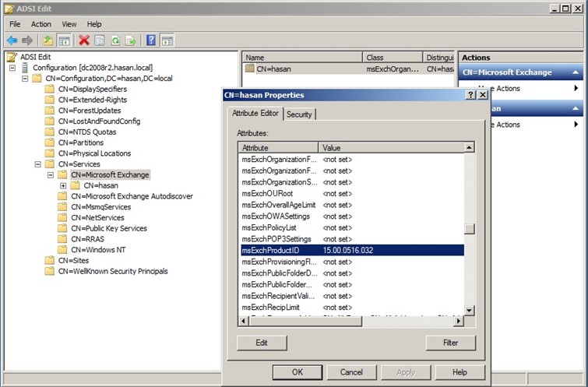The image size is (588, 387).
Task: Select the msExchPOP3Settings attribute row
Action: (x=352, y=239)
